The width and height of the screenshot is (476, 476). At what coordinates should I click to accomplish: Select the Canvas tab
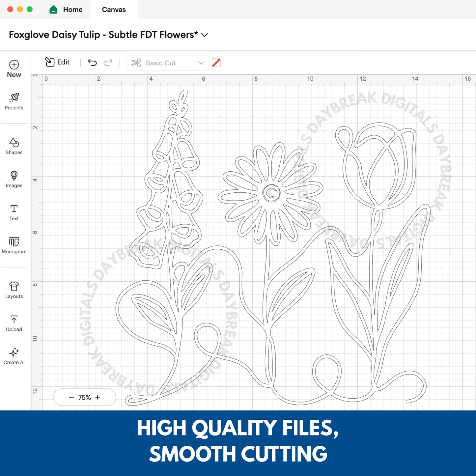tap(113, 10)
